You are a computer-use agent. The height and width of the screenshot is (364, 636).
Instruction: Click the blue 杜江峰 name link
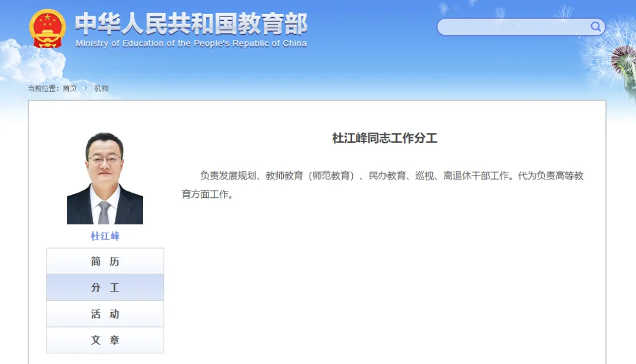[105, 236]
